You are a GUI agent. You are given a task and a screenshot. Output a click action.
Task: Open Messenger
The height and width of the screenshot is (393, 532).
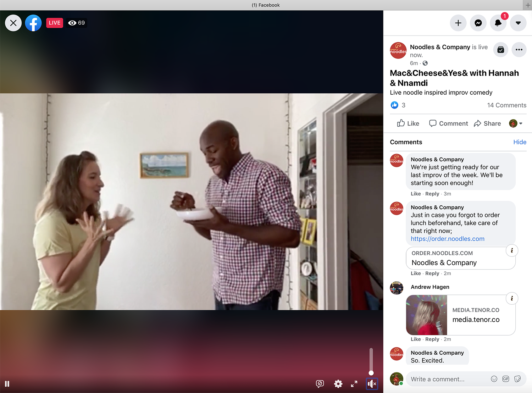pos(478,23)
